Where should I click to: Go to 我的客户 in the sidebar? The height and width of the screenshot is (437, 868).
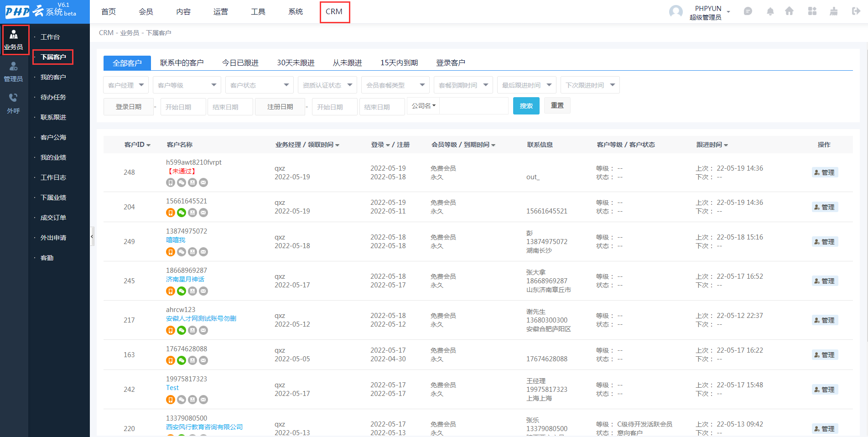point(53,77)
